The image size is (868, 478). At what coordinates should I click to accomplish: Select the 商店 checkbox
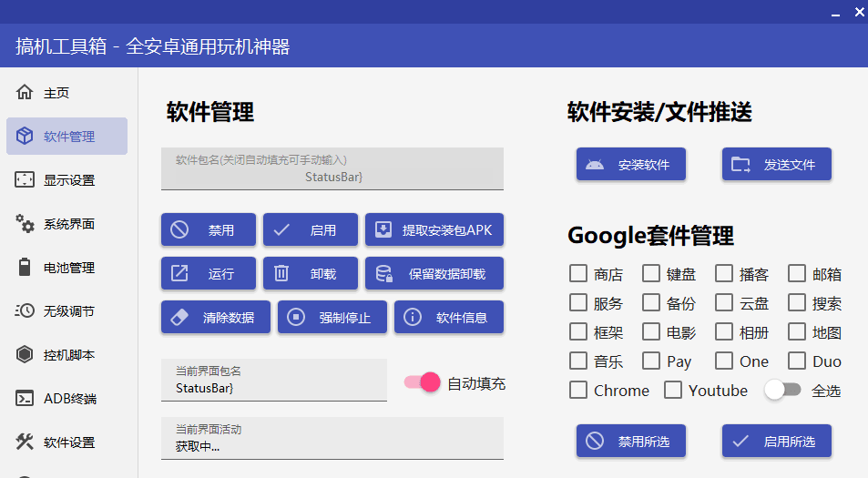578,273
